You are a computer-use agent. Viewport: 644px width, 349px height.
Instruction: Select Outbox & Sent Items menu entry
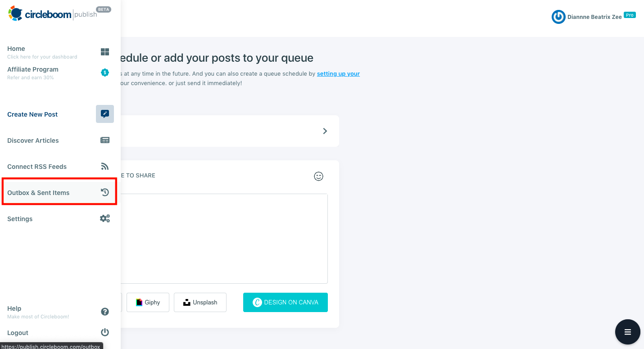[x=38, y=192]
